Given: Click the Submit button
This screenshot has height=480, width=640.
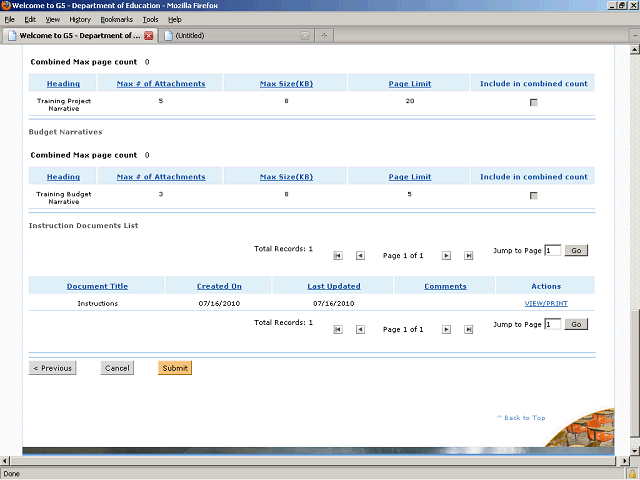Looking at the screenshot, I should (x=175, y=368).
